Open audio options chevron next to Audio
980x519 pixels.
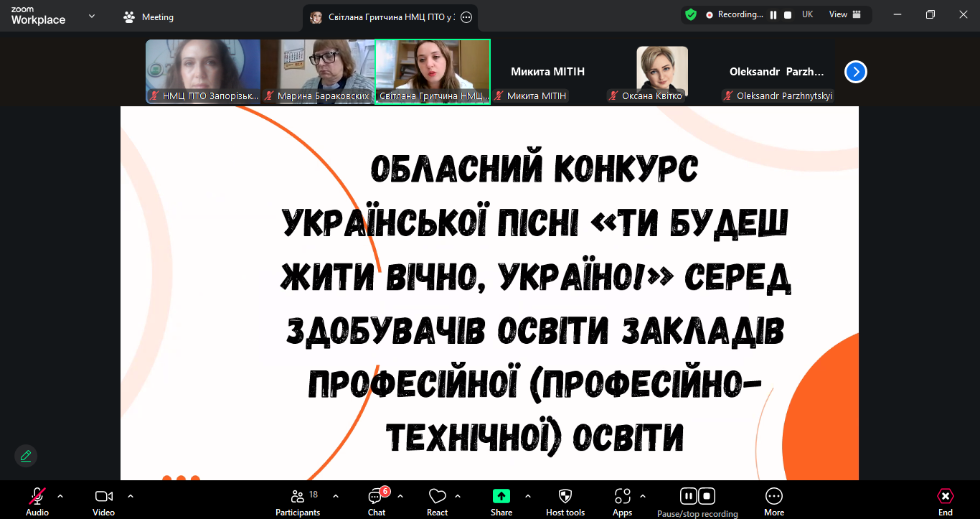60,496
